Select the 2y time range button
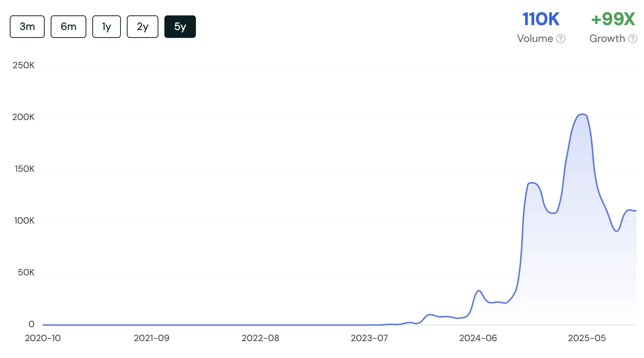The width and height of the screenshot is (644, 358). tap(142, 27)
